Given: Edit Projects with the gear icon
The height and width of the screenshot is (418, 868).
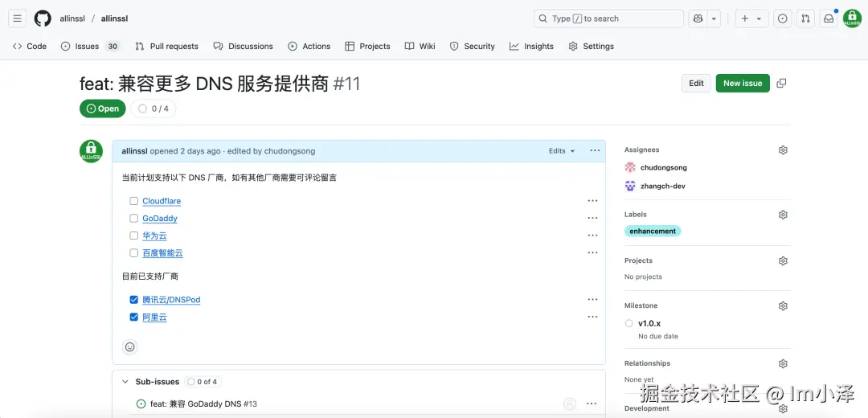Looking at the screenshot, I should 783,260.
